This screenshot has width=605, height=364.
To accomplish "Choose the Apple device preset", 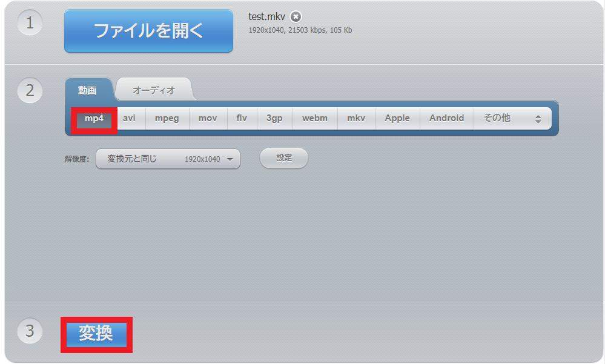I will (397, 118).
